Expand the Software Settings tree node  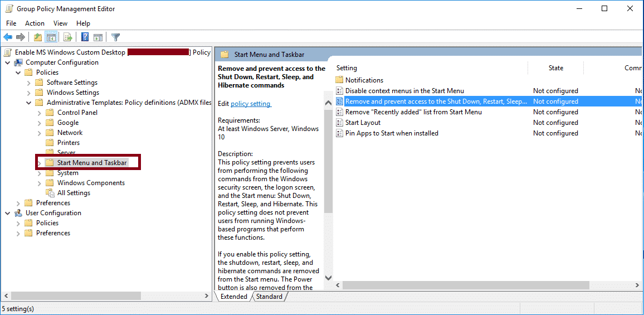pos(29,83)
